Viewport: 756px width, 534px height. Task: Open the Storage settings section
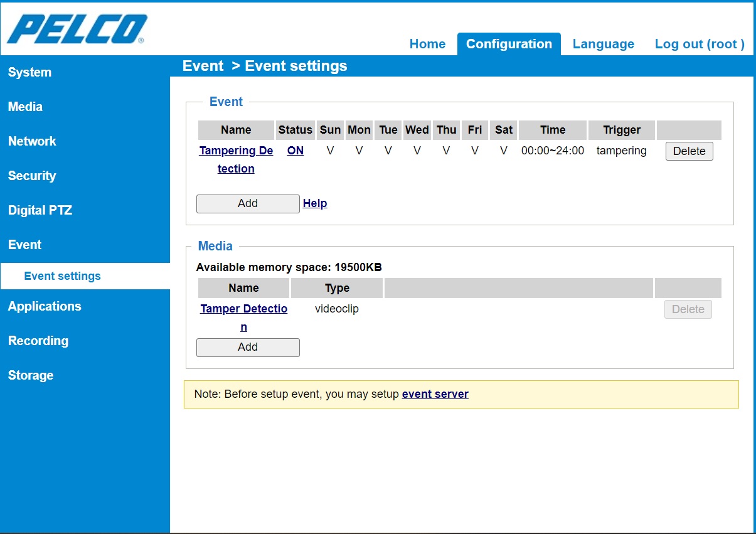pos(31,375)
